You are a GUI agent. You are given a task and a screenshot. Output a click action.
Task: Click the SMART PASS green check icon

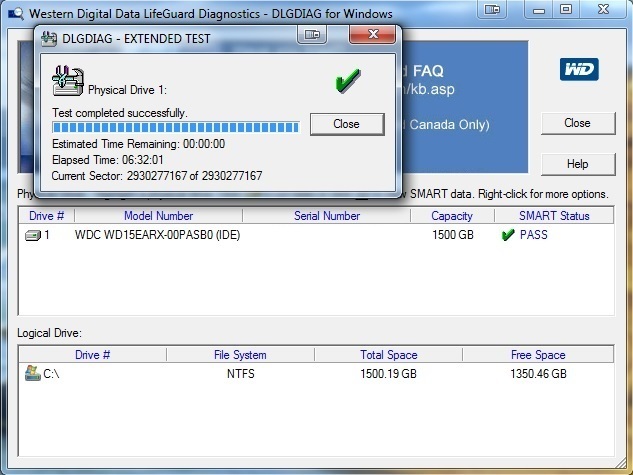point(508,235)
